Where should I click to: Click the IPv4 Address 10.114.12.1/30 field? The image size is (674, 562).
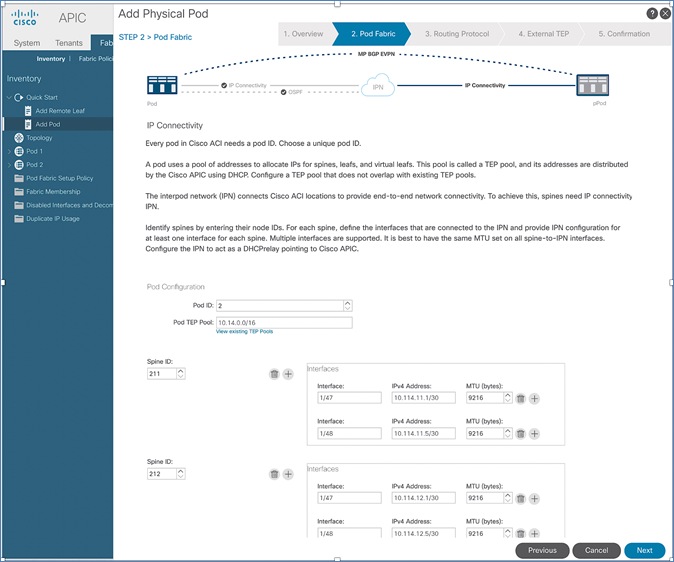tap(423, 498)
